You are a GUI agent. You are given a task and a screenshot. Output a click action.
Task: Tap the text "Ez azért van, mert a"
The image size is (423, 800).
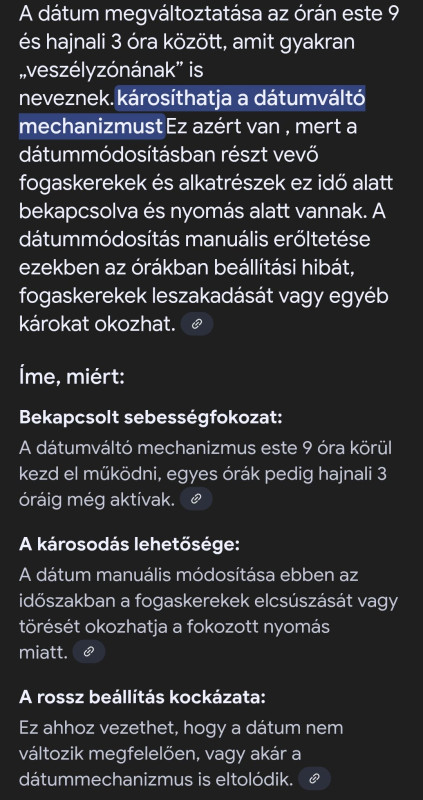[x=262, y=126]
